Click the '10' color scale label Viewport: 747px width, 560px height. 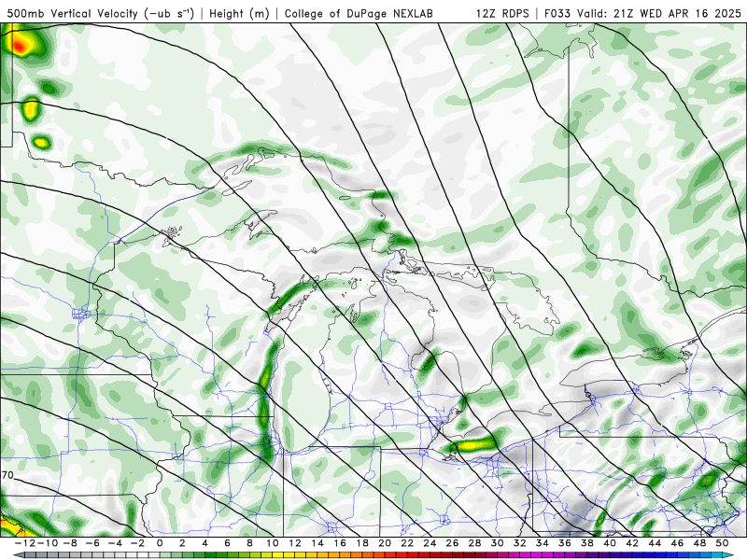tap(272, 543)
